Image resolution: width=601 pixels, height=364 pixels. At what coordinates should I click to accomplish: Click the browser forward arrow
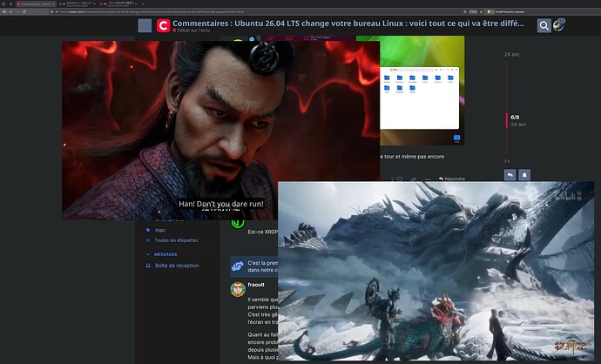(x=17, y=12)
